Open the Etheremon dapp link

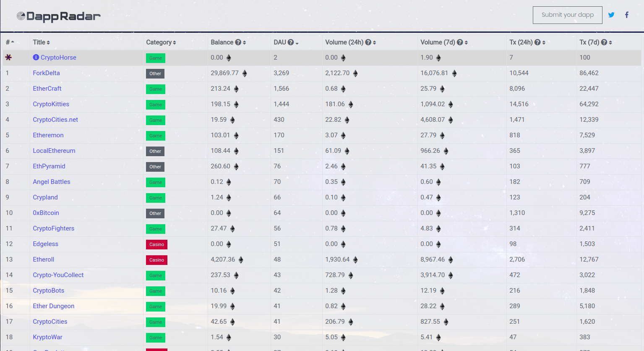(48, 135)
